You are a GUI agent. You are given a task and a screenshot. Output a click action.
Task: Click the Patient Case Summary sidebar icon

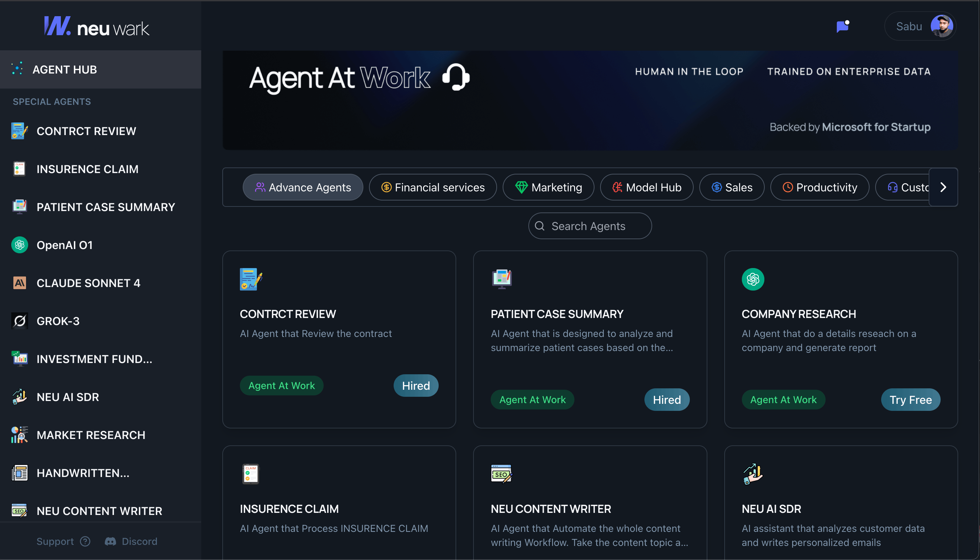(20, 206)
